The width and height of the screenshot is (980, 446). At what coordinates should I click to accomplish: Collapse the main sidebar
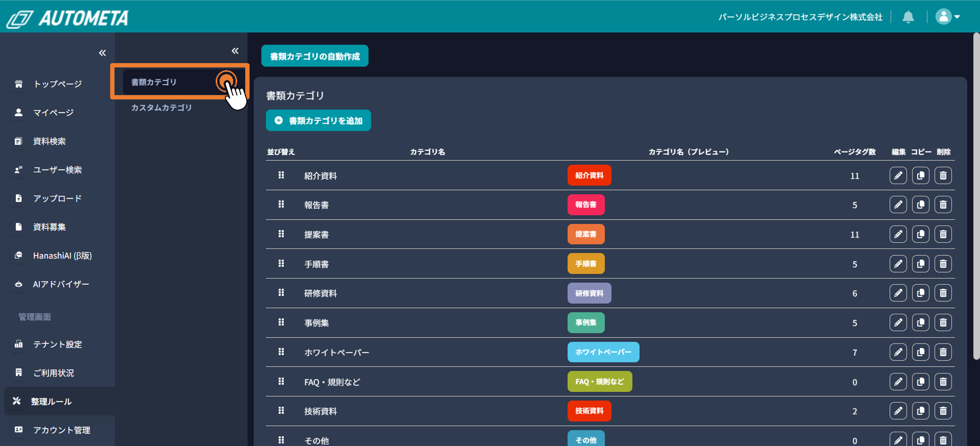tap(102, 53)
